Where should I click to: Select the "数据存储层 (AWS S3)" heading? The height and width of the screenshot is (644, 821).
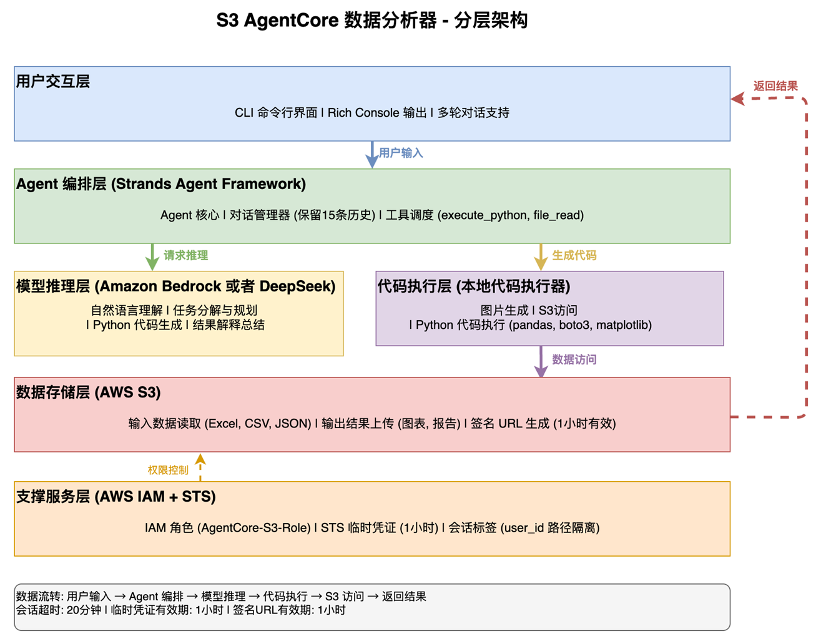pos(89,393)
